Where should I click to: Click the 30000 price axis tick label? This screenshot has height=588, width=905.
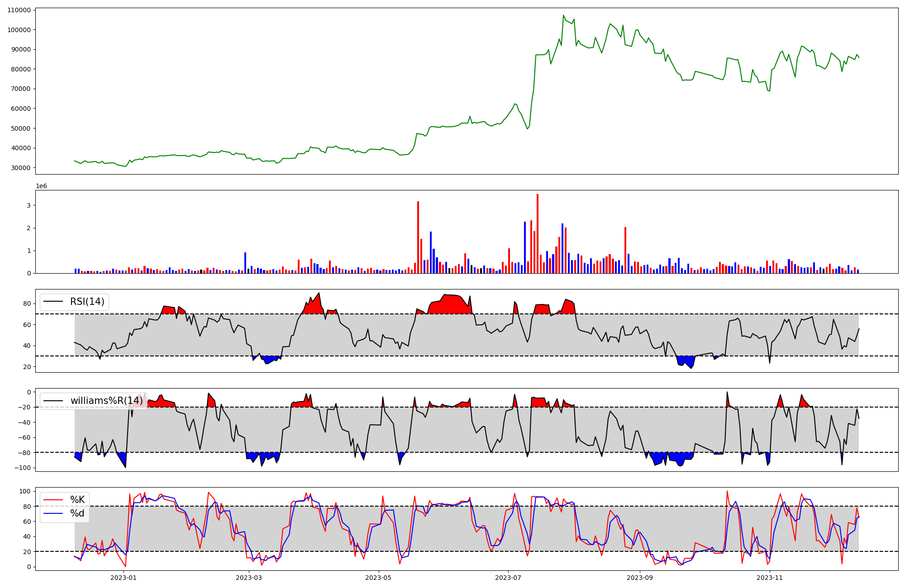21,168
